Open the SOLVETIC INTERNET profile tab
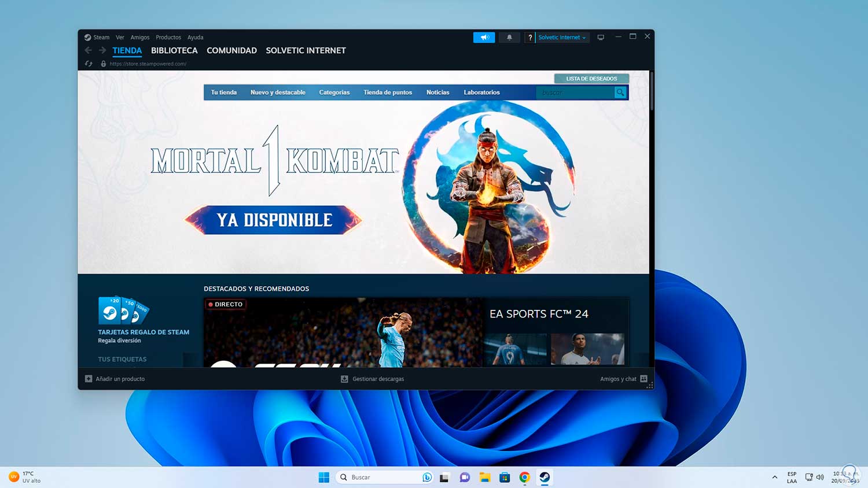Image resolution: width=868 pixels, height=488 pixels. (306, 51)
